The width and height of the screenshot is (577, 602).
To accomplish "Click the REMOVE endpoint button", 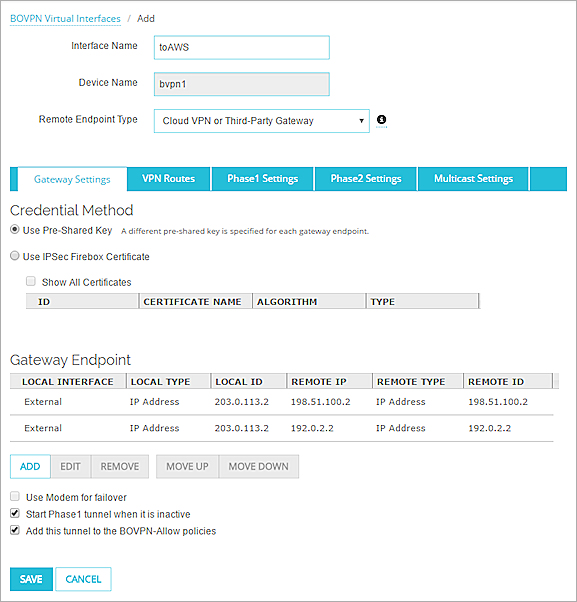I will (120, 466).
